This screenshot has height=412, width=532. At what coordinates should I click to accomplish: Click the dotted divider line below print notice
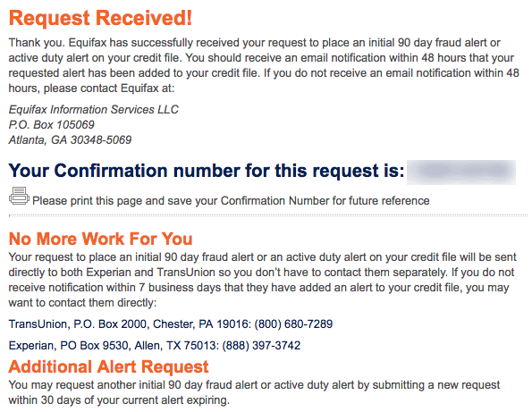[x=268, y=215]
